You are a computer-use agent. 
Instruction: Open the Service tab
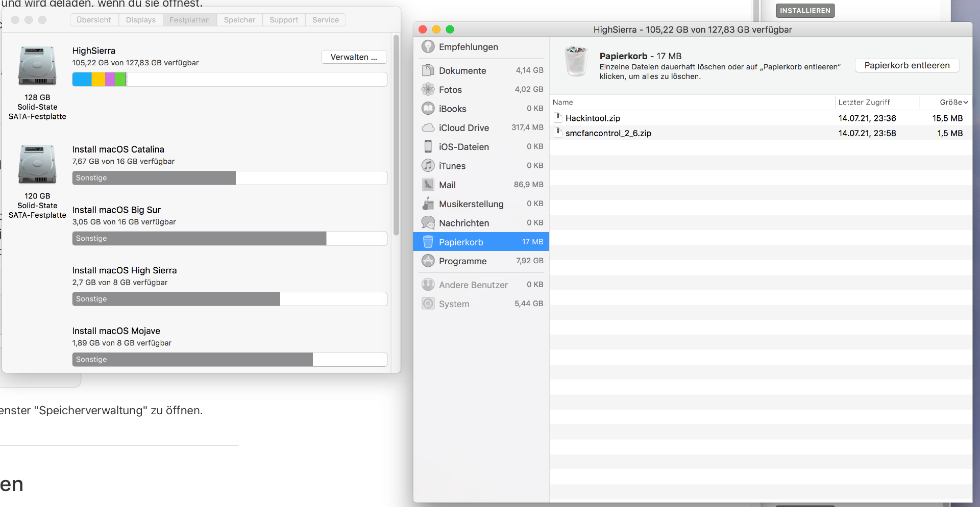326,20
